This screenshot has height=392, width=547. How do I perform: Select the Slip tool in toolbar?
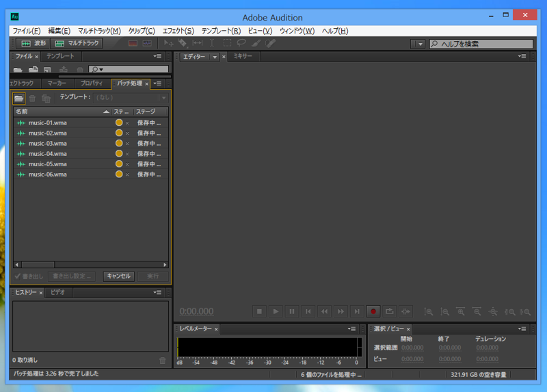pyautogui.click(x=197, y=43)
